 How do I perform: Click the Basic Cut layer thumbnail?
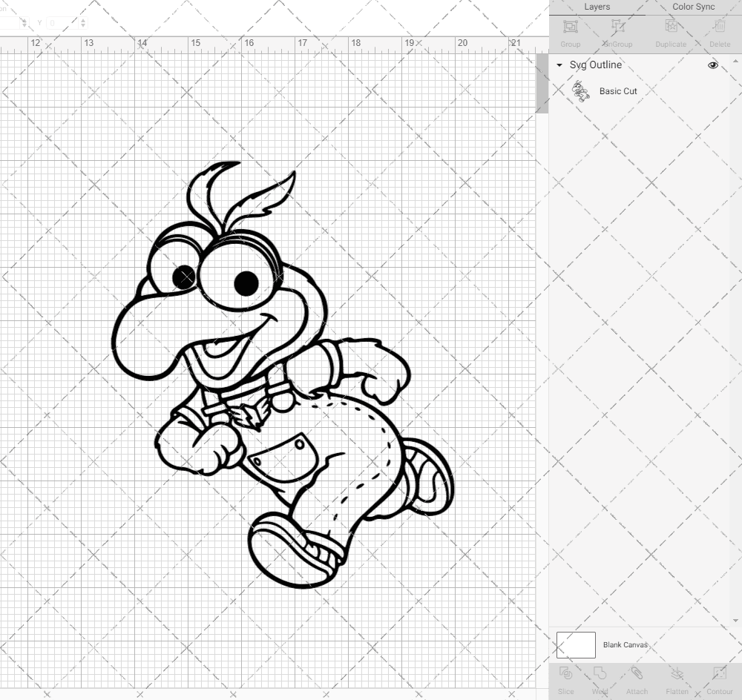(x=581, y=90)
